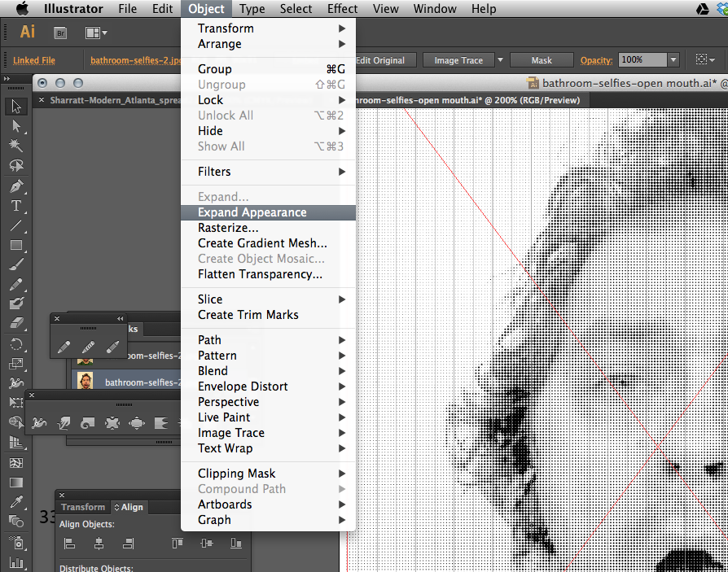Click the Horizontal Align Center icon

99,544
